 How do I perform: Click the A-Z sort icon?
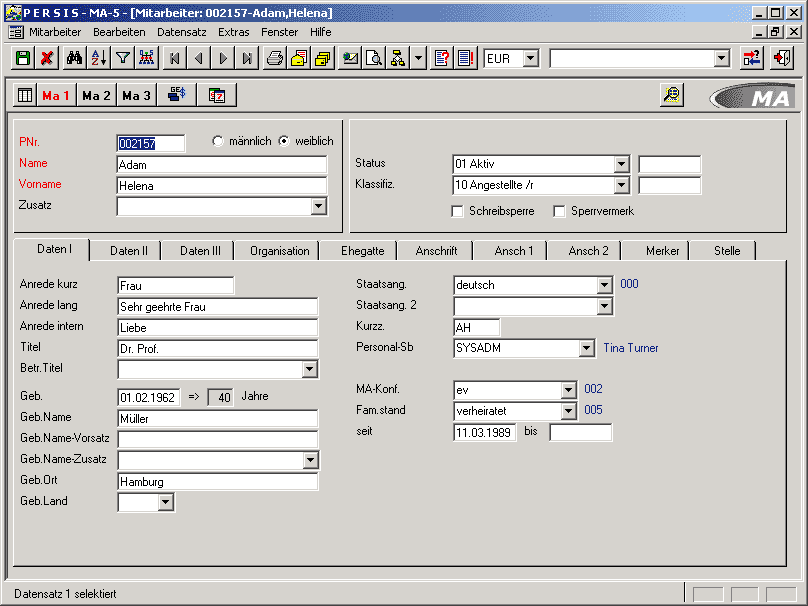98,59
